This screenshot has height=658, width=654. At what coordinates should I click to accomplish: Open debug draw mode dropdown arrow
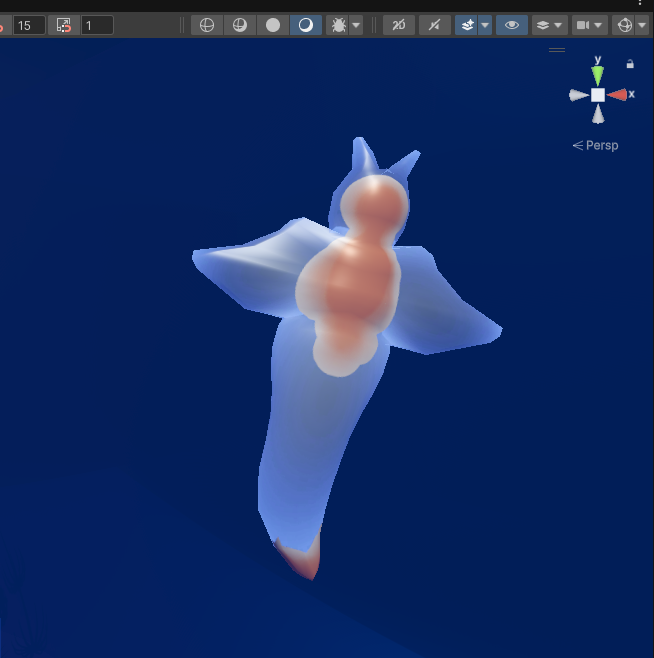[356, 25]
